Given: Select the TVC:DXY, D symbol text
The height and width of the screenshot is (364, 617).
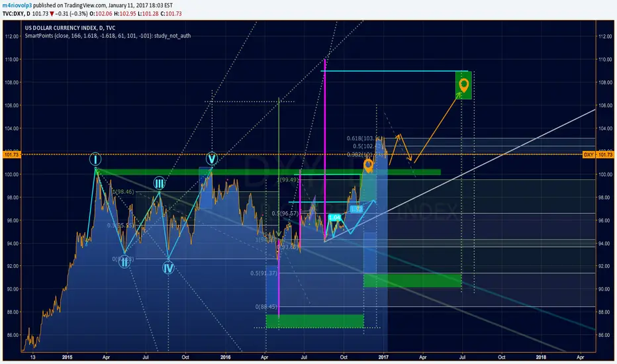Looking at the screenshot, I should click(17, 14).
